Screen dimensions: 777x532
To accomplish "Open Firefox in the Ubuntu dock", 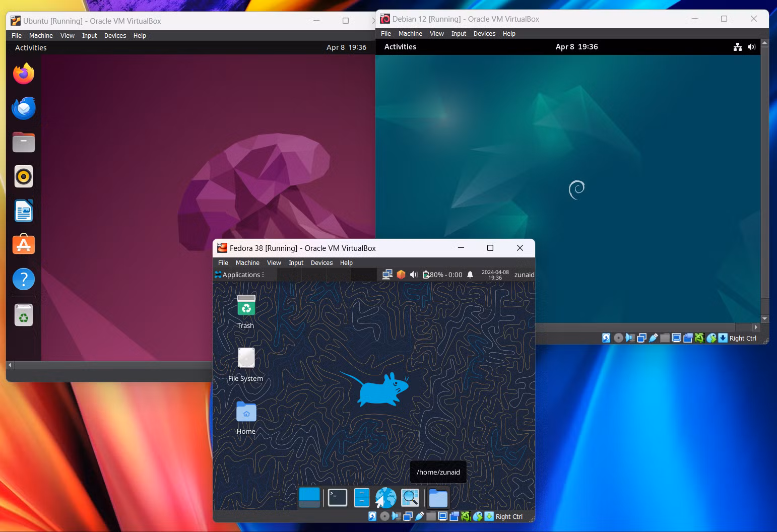I will [24, 74].
